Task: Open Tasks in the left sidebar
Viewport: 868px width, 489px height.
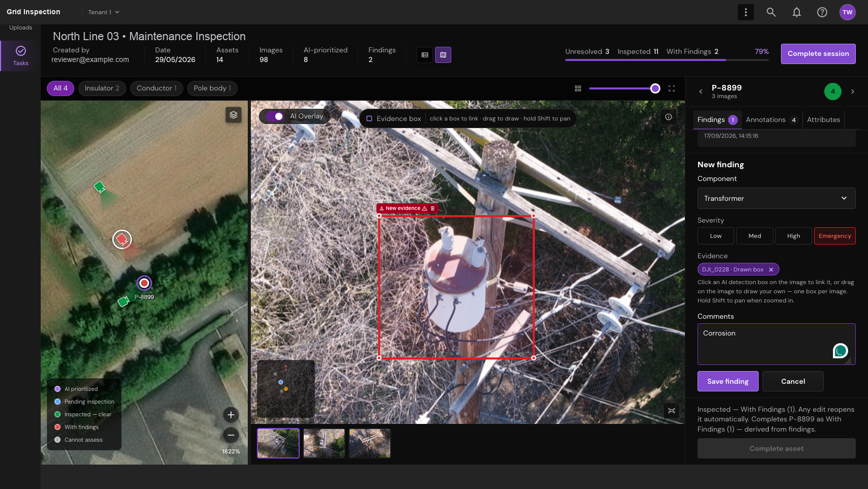Action: point(20,55)
